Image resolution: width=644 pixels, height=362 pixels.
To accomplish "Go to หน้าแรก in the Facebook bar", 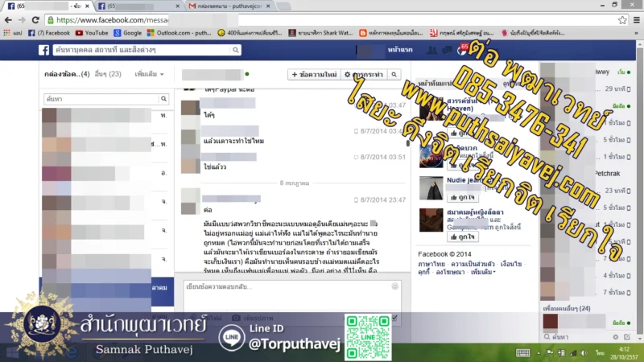I will 400,50.
